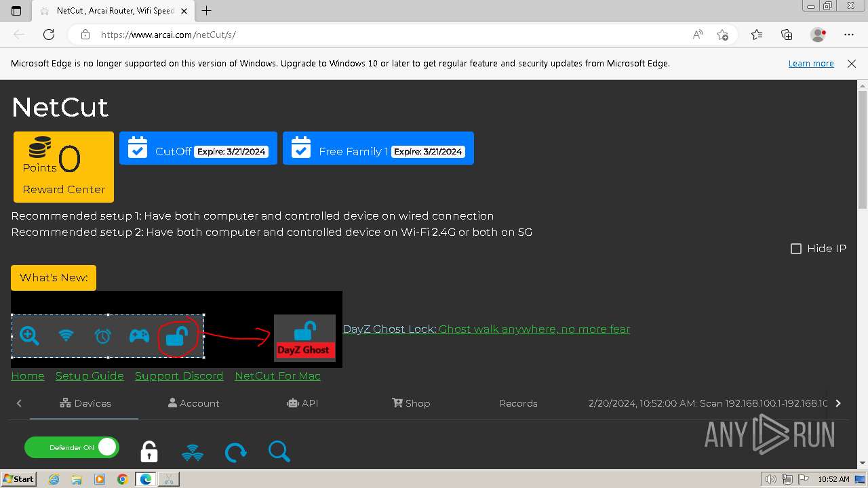Add page to favorites with star-plus icon

(722, 35)
